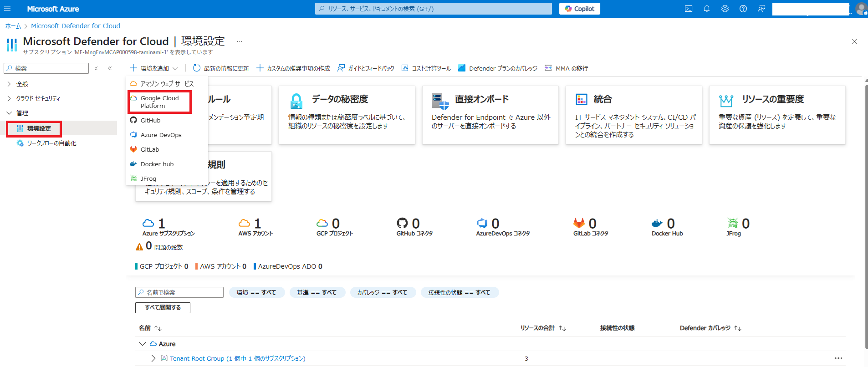This screenshot has height=367, width=868.
Task: Sort by 名前 column header
Action: coord(150,328)
